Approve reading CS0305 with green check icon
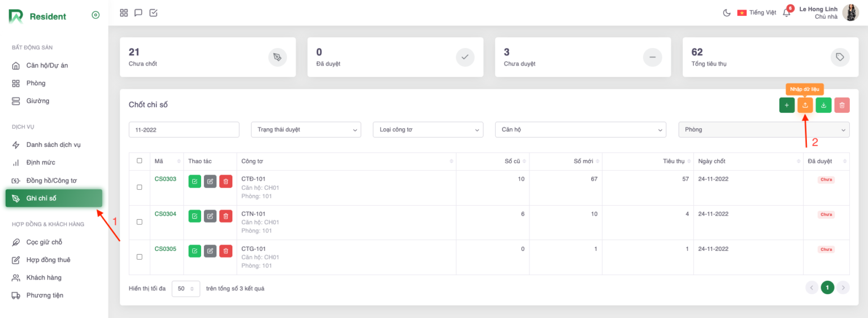The width and height of the screenshot is (868, 318). [x=194, y=251]
